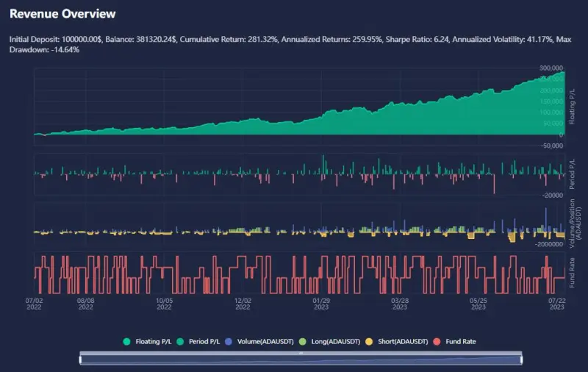Click the right handle of range slider
Viewport: 588px width, 372px height.
[x=521, y=359]
